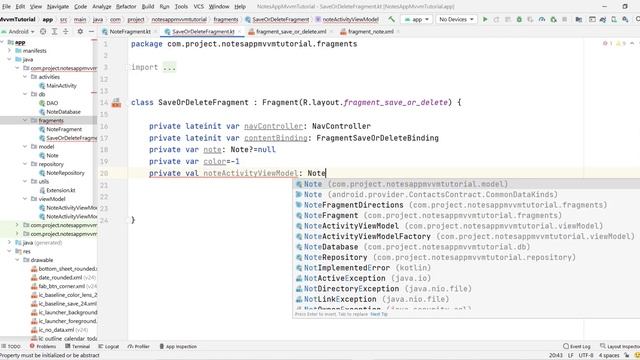Open the Event Log

(577, 346)
